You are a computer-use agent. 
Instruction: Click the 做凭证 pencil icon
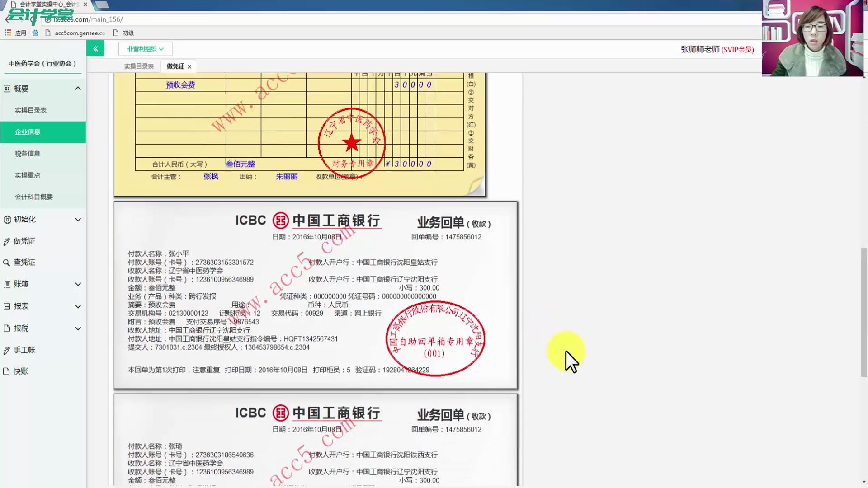tap(7, 242)
